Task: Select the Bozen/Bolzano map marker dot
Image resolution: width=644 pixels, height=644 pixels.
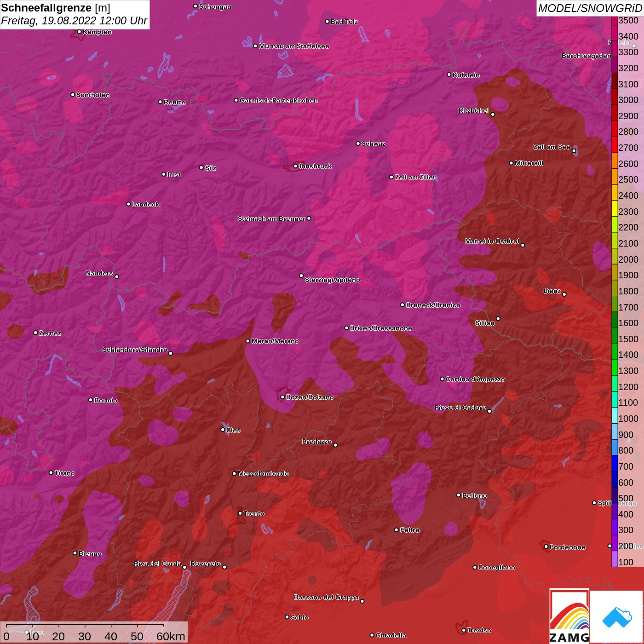Action: click(282, 397)
